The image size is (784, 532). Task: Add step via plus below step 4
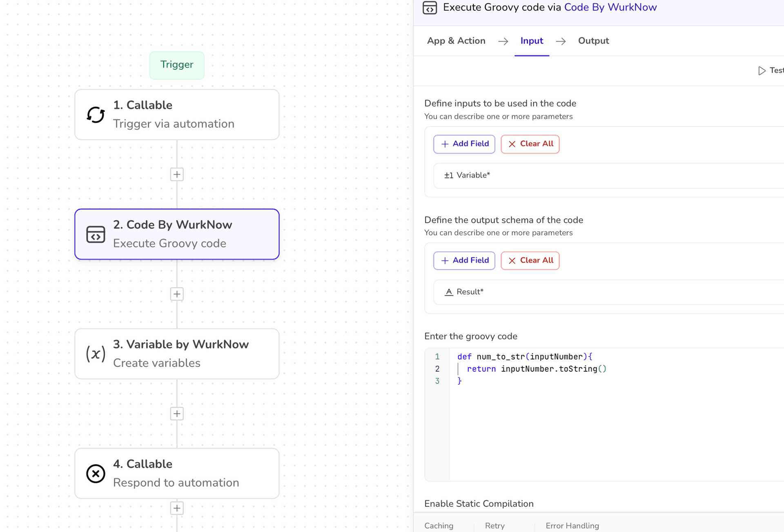point(177,508)
